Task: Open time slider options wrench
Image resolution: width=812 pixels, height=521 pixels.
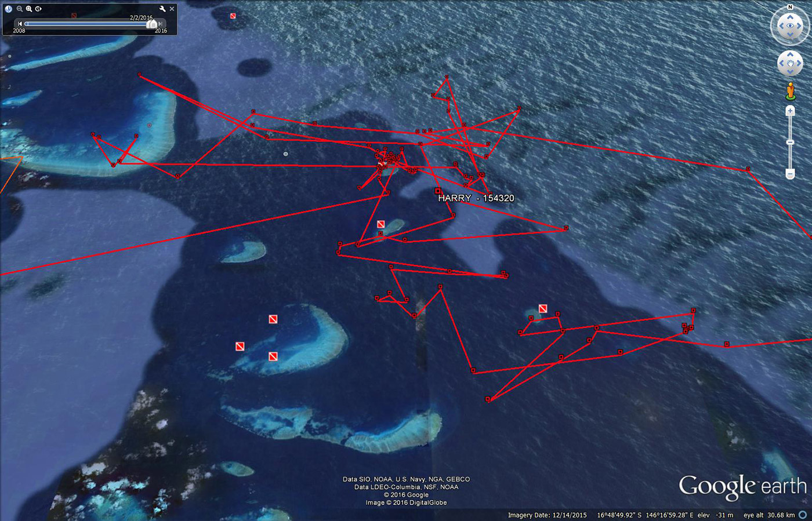Action: point(162,9)
